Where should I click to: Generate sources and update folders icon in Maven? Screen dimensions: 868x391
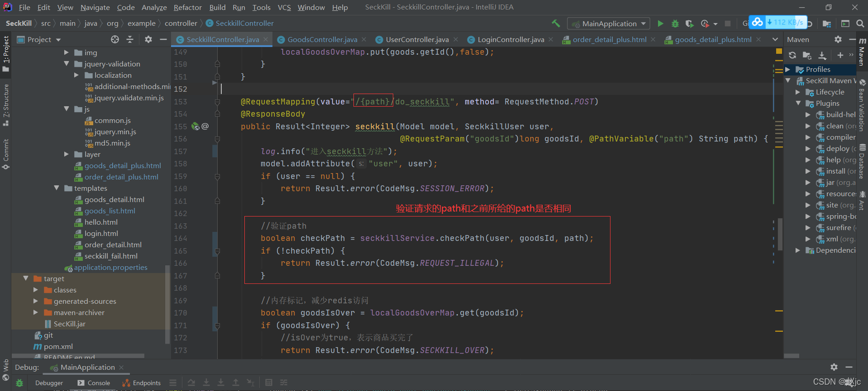(807, 55)
